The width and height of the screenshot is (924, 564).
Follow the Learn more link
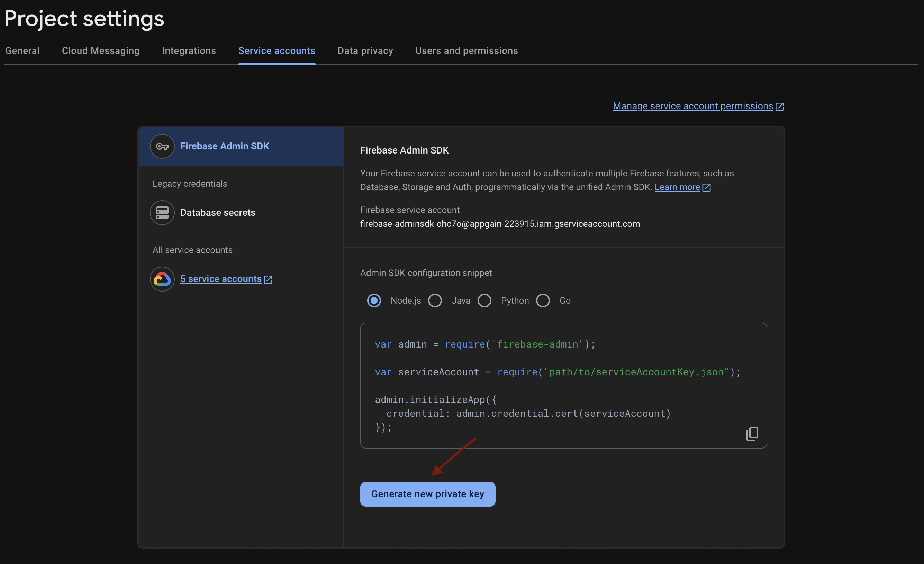tap(677, 187)
